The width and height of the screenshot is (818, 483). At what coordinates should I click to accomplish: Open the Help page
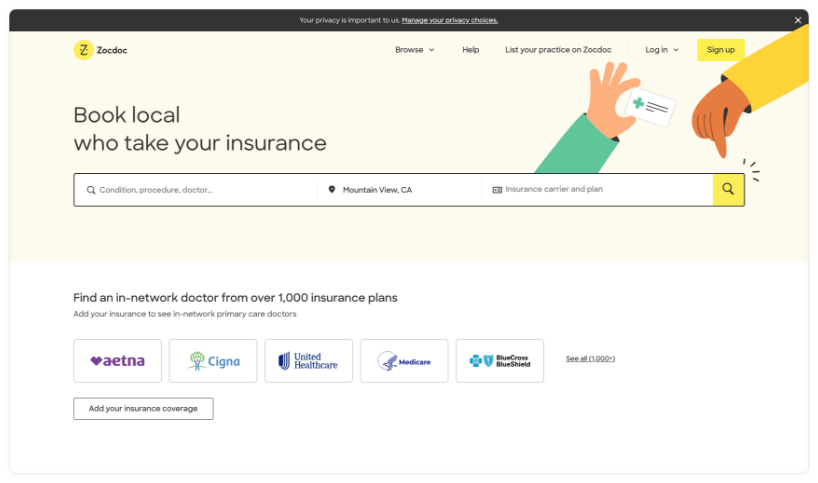point(471,50)
